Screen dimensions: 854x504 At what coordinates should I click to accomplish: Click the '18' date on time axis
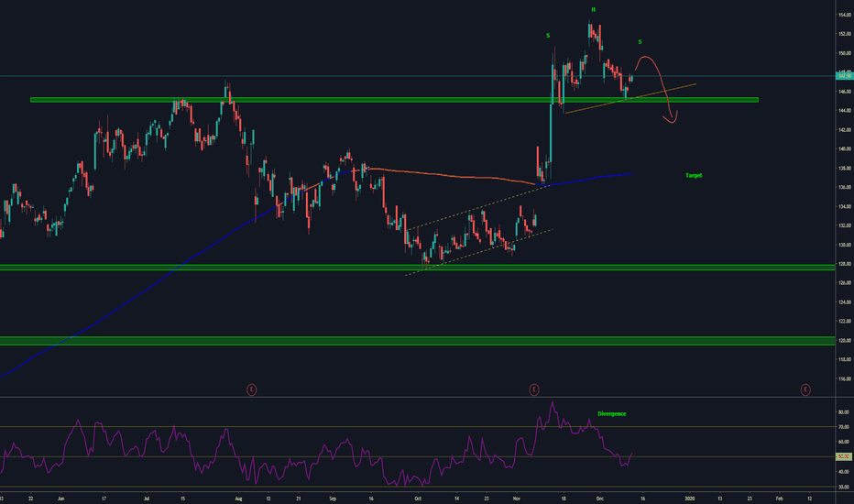564,499
